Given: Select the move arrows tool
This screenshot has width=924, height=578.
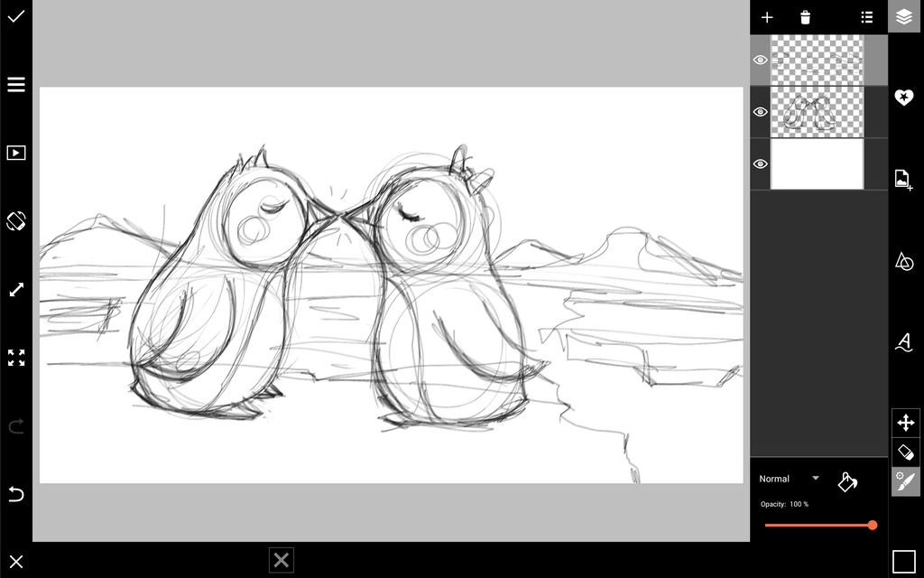Looking at the screenshot, I should pyautogui.click(x=906, y=423).
